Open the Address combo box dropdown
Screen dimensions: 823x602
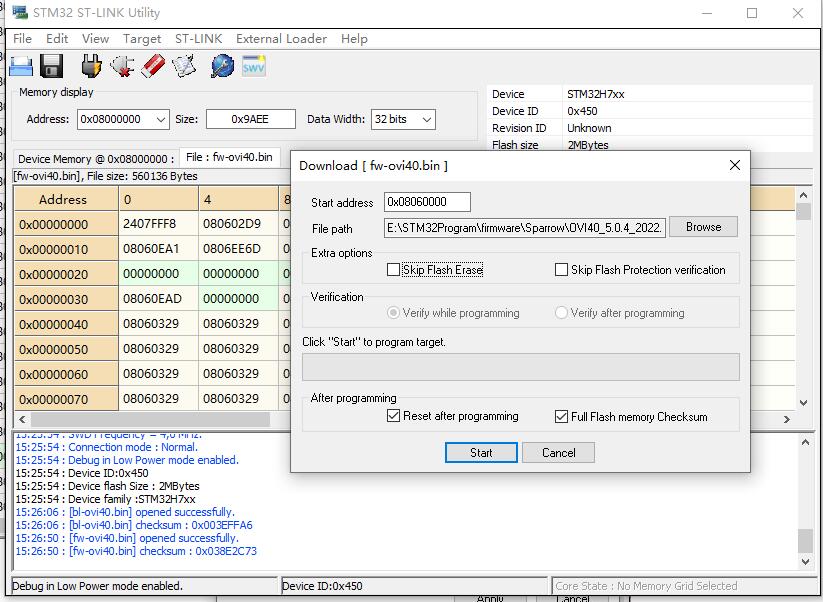pos(161,120)
